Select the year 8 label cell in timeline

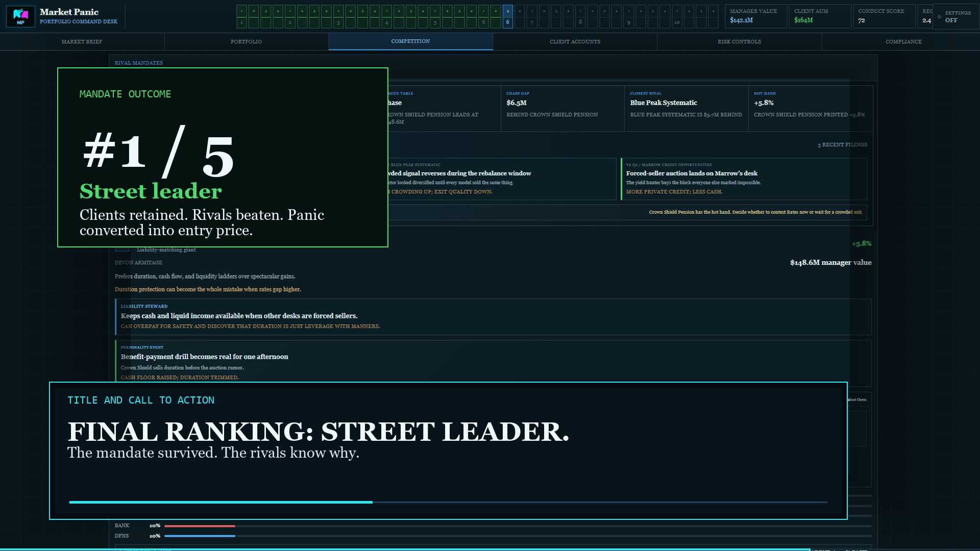[580, 22]
